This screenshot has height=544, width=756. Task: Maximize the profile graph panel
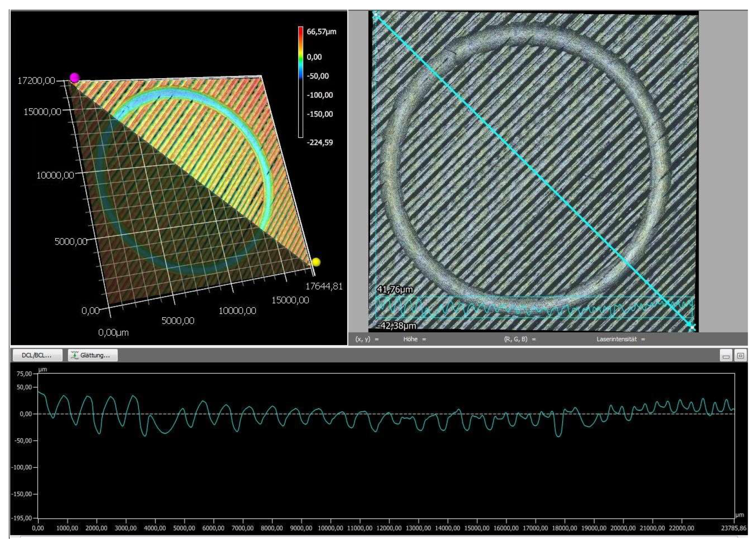(740, 356)
